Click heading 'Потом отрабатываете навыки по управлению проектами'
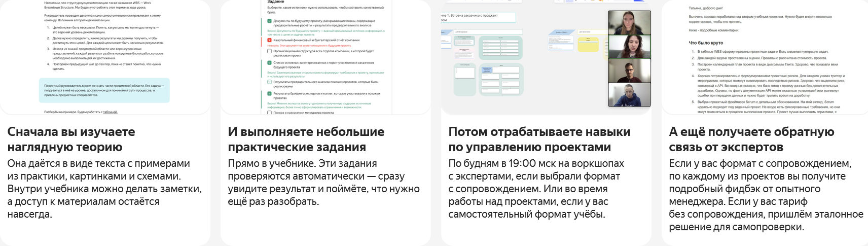 point(539,139)
